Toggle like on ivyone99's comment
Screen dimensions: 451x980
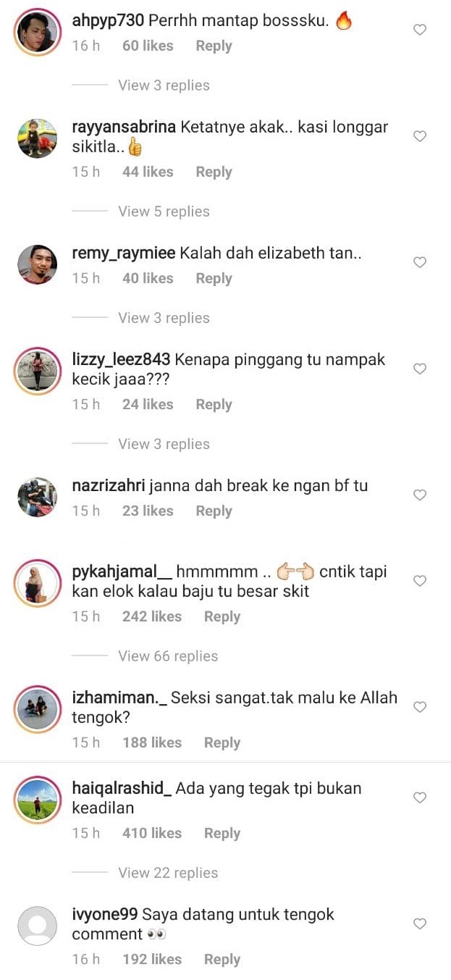419,924
